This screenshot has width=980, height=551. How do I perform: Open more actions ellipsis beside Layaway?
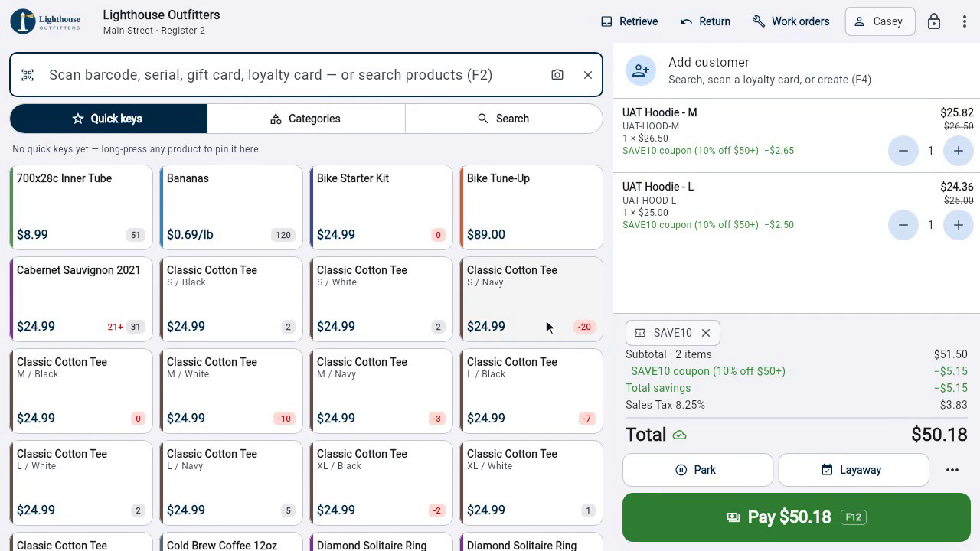[952, 470]
